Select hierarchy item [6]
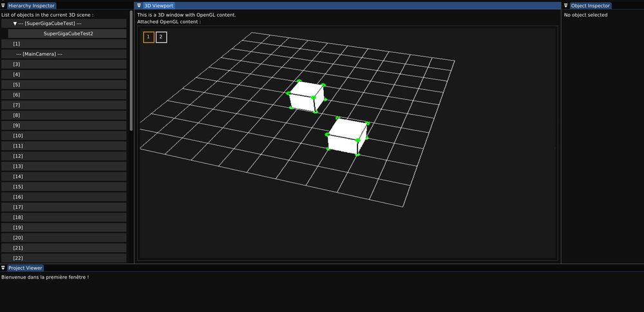Viewport: 644px width, 312px height. click(64, 95)
